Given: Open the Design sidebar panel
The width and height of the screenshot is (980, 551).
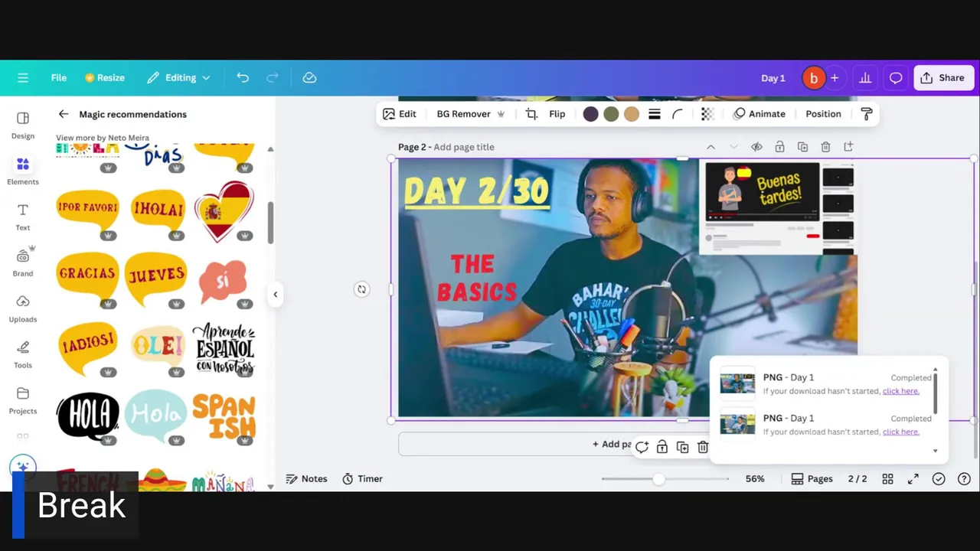Looking at the screenshot, I should pos(23,126).
